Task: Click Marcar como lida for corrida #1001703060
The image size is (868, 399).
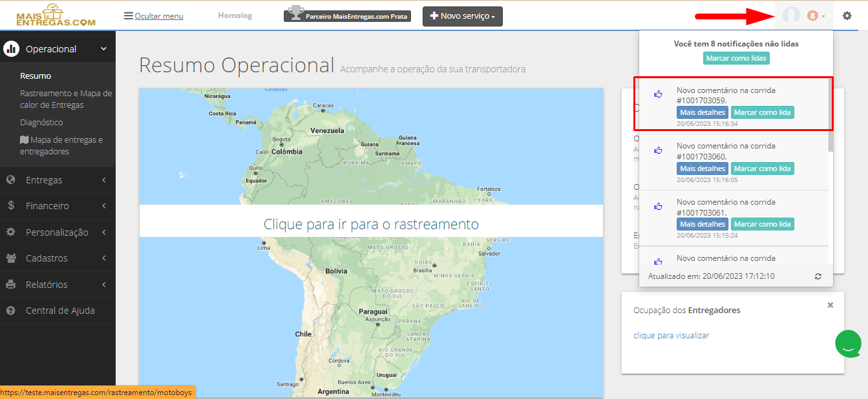Action: pyautogui.click(x=763, y=169)
